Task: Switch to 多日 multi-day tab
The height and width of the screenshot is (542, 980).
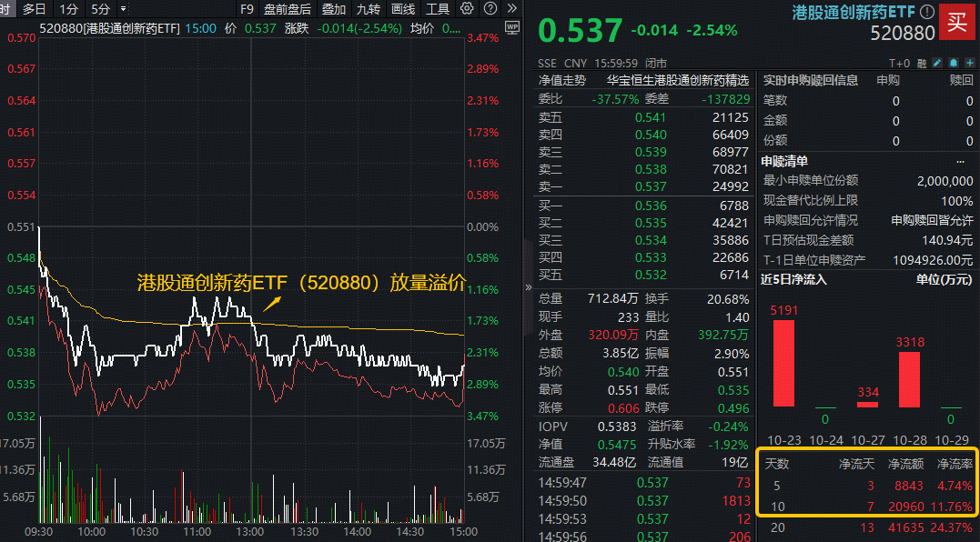Action: pos(34,9)
